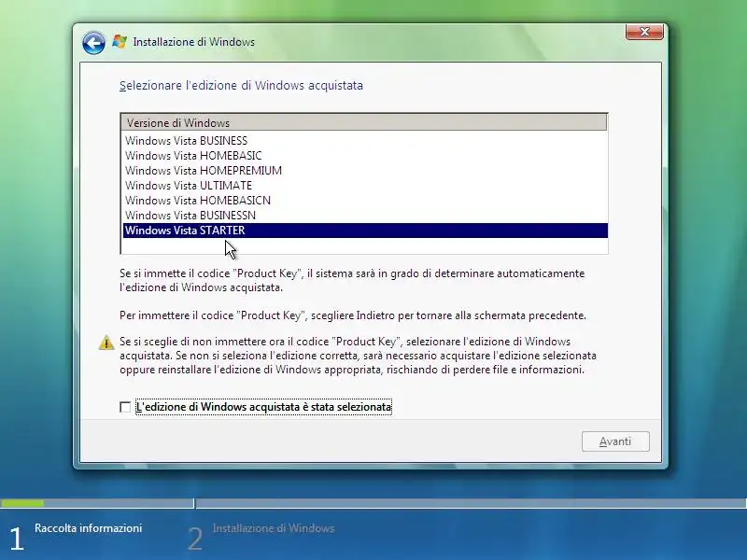Select Windows Vista BUSINESSN edition
The width and height of the screenshot is (747, 560).
pyautogui.click(x=365, y=216)
